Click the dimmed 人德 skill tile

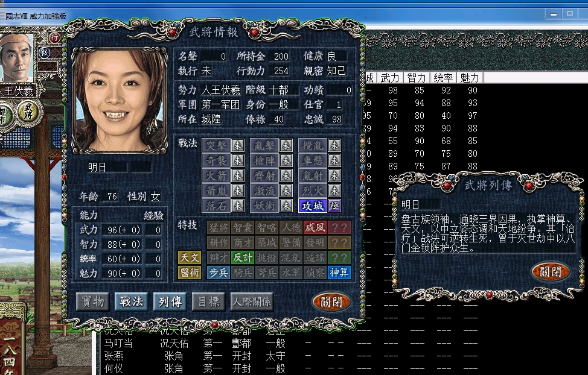(291, 227)
